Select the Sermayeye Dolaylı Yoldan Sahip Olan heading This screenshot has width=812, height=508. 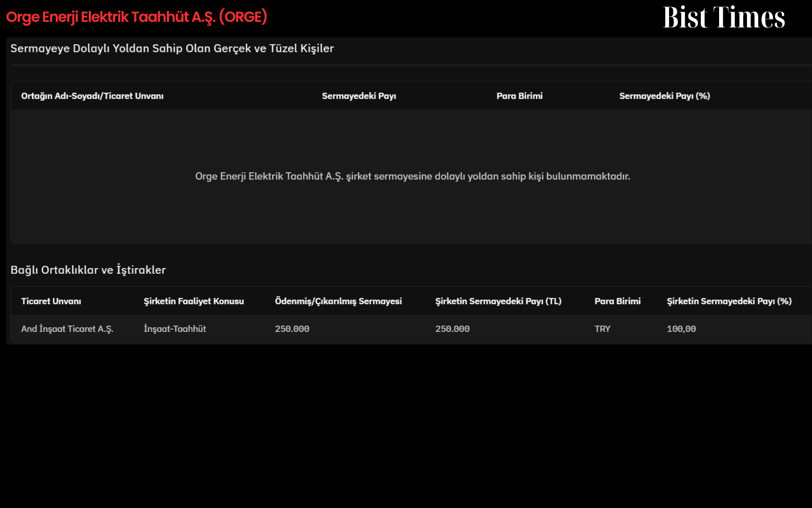(x=172, y=48)
